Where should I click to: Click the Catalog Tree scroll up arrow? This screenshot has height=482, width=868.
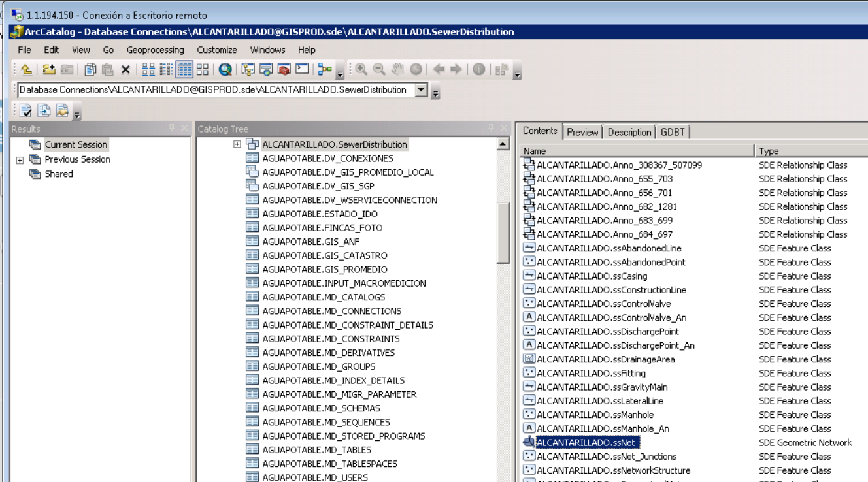503,144
